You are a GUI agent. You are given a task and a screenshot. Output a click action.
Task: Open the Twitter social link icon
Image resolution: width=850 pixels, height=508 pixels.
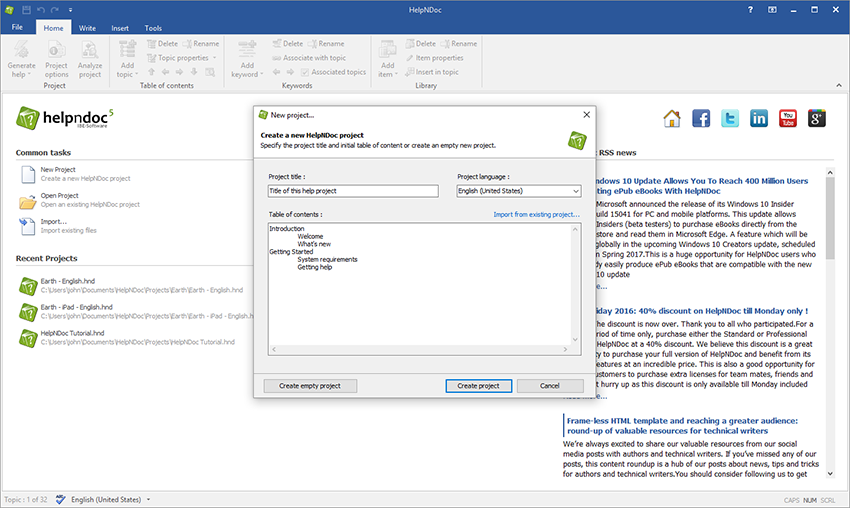[x=730, y=119]
